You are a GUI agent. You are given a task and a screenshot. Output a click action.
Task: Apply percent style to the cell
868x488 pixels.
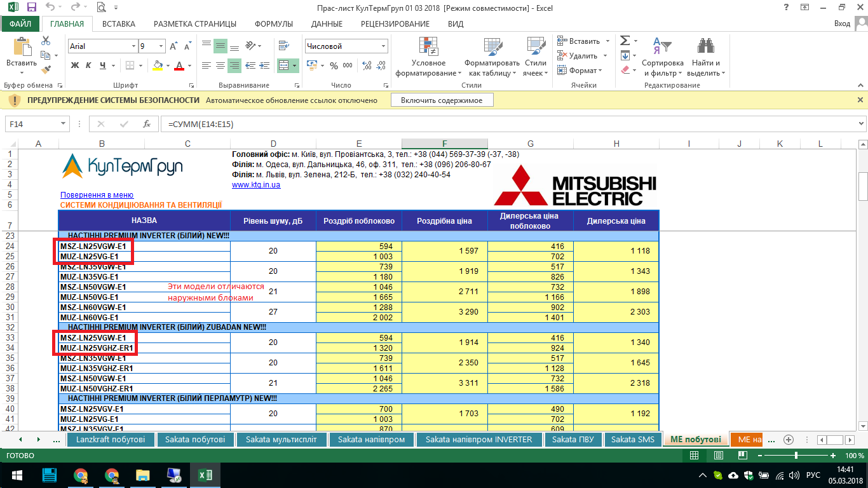(334, 65)
